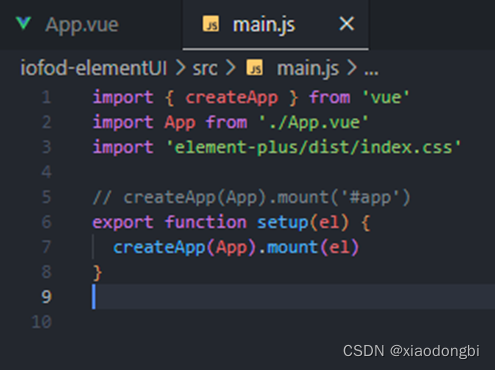Click closing brace on line 8
The height and width of the screenshot is (370, 495).
(97, 273)
